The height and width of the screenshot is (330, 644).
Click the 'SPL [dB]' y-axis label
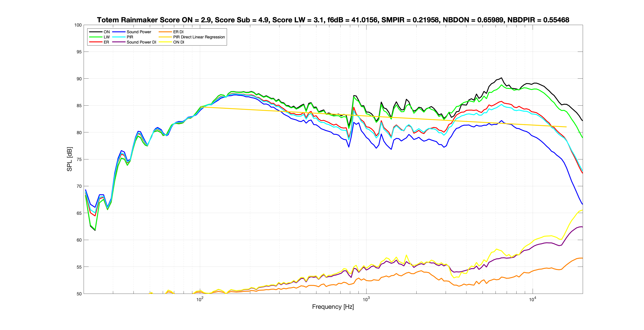(x=70, y=159)
